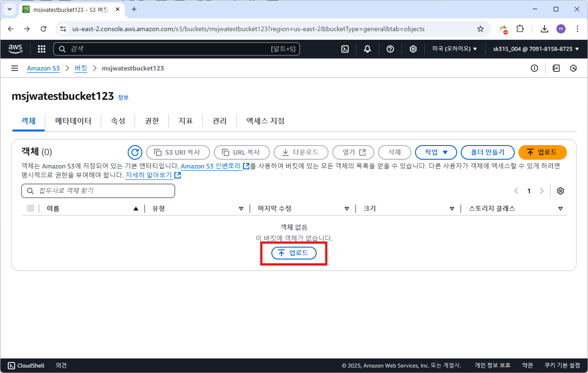Image resolution: width=588 pixels, height=373 pixels.
Task: Launch CloudShell from the top navigation icon
Action: [x=345, y=49]
